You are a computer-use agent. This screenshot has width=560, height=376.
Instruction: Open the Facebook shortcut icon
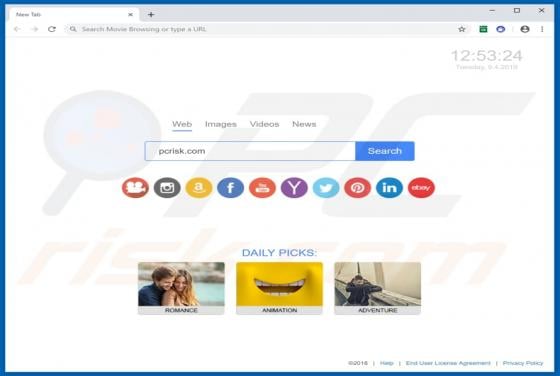coord(230,187)
